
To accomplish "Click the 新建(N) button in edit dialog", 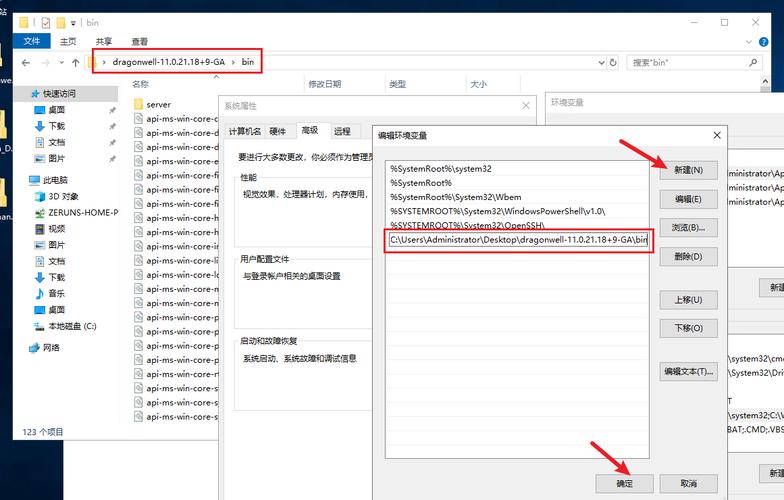I will click(688, 170).
